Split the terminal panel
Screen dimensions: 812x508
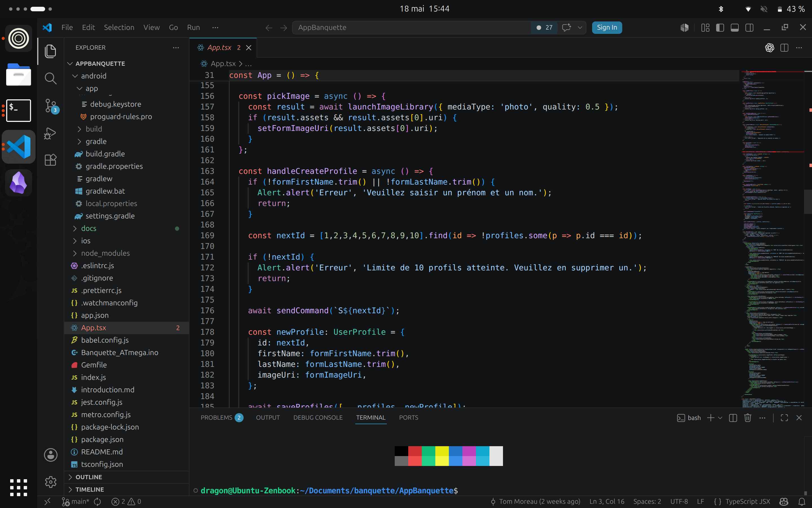(733, 418)
